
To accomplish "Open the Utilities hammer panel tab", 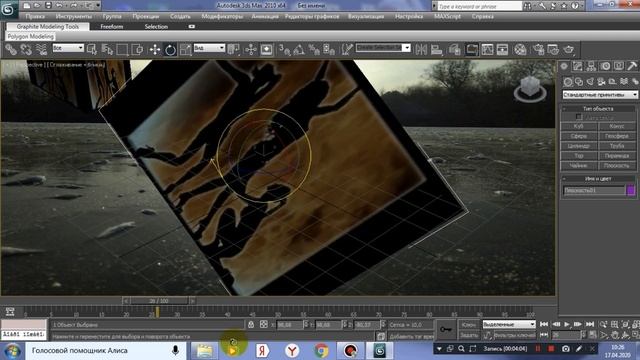I will pyautogui.click(x=632, y=66).
